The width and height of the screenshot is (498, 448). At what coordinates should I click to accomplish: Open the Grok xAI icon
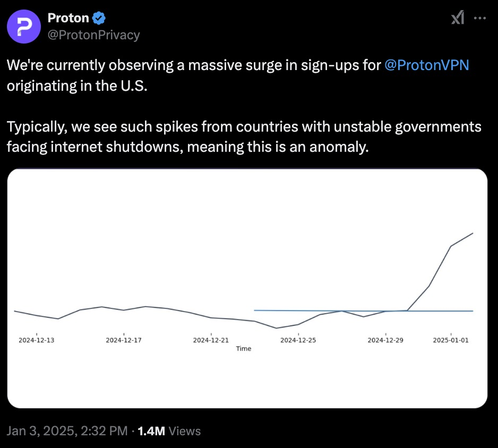coord(458,18)
